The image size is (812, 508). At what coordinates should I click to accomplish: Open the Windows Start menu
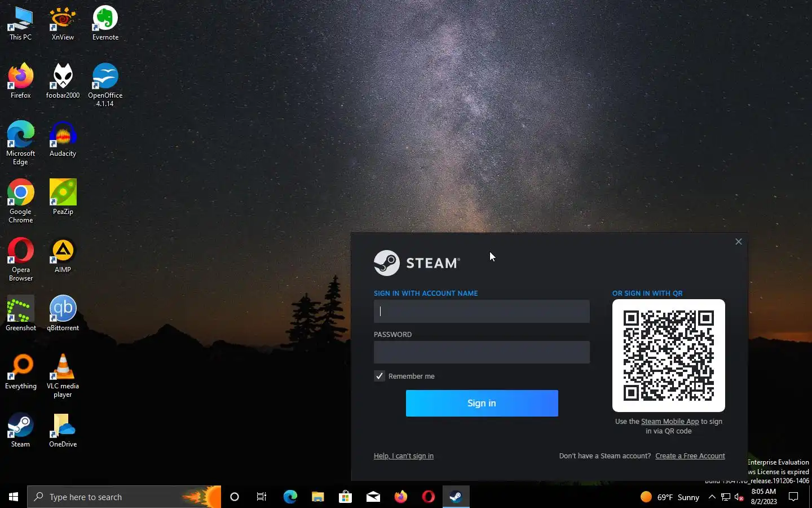pos(14,497)
